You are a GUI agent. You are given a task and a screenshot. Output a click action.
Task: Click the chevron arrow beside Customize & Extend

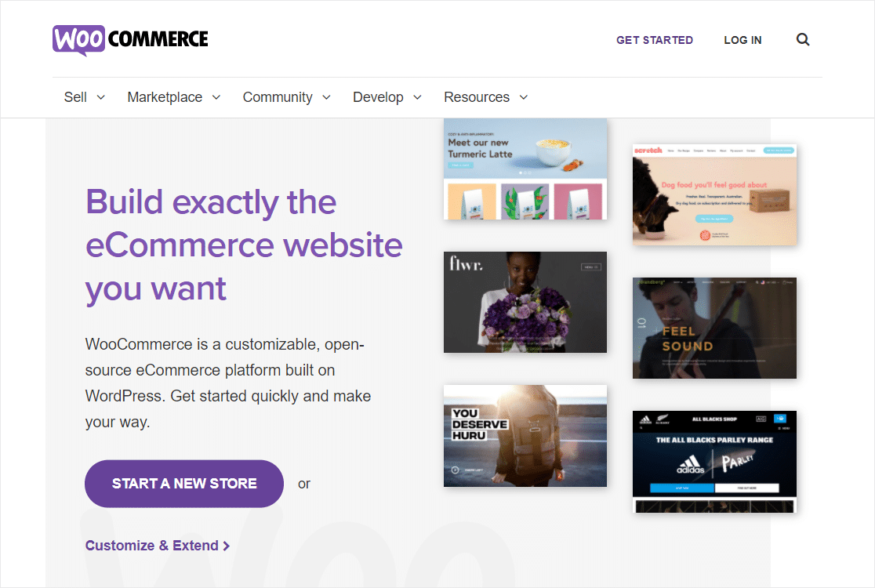[227, 546]
